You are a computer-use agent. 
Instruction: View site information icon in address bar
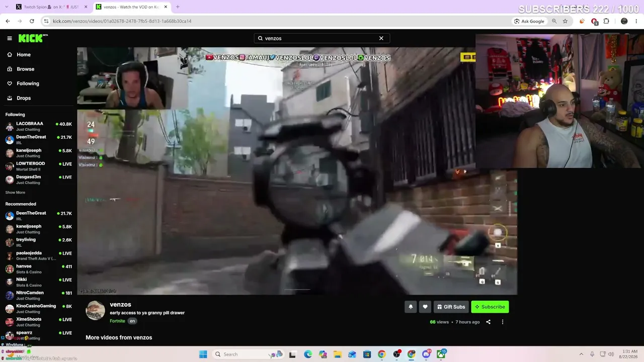click(46, 21)
